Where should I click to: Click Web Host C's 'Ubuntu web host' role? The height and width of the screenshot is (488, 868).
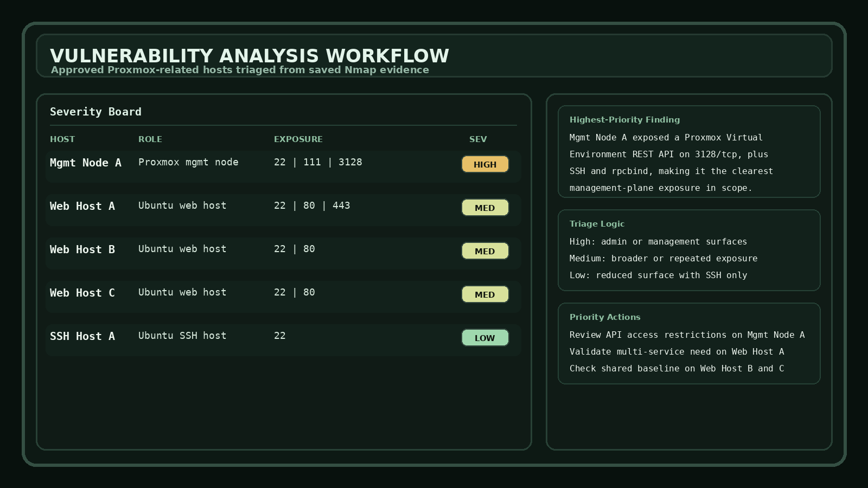click(x=182, y=292)
